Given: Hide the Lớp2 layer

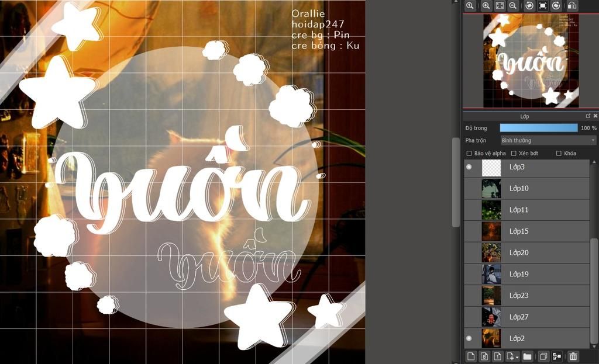Looking at the screenshot, I should click(x=469, y=338).
